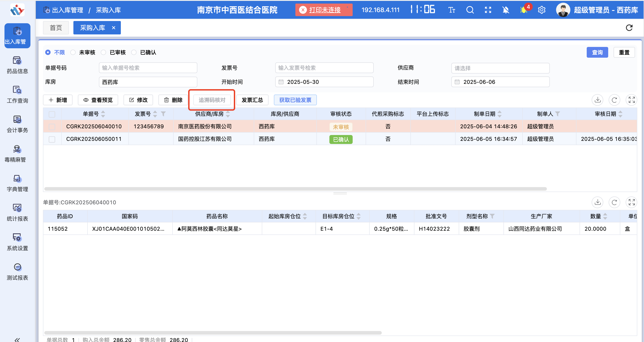Switch to the 首页 tab
This screenshot has width=644, height=342.
(56, 27)
